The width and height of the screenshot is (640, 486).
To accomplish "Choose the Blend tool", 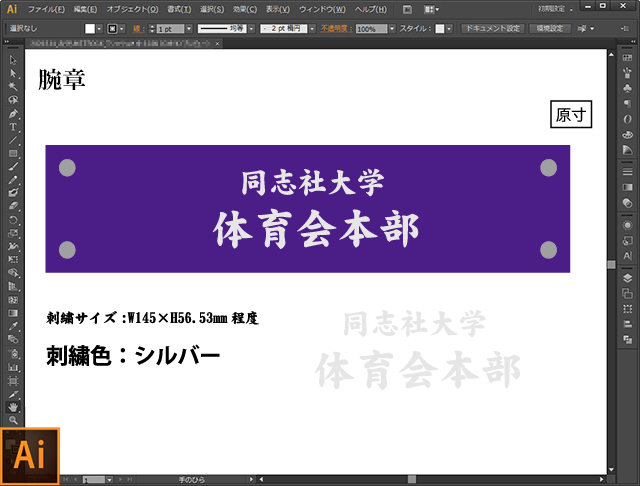I will tap(13, 340).
